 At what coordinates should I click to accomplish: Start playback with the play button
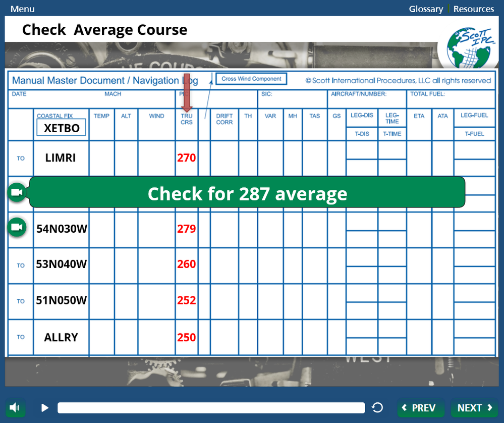click(45, 408)
